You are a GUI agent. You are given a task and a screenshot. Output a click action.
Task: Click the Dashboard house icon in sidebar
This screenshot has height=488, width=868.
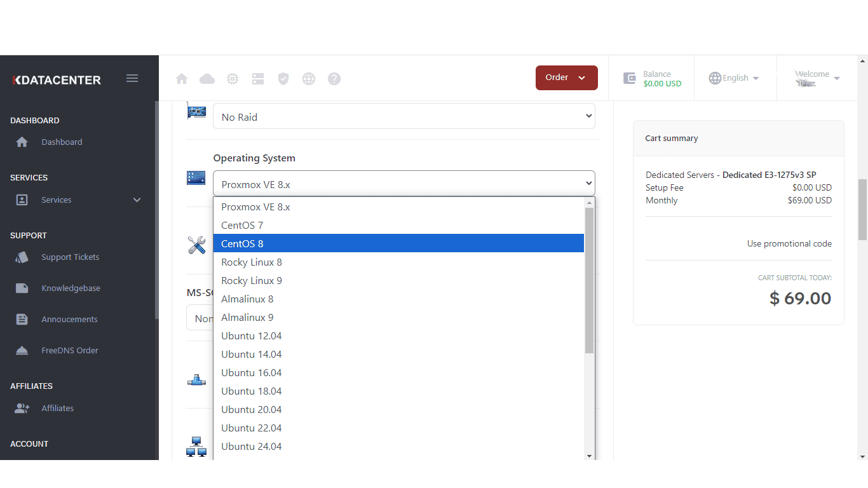click(22, 142)
